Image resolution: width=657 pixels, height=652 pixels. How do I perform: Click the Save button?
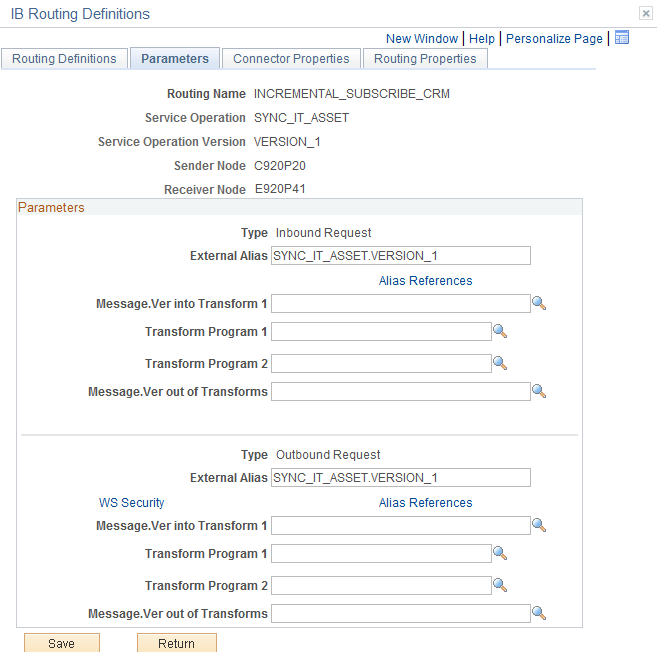point(62,643)
